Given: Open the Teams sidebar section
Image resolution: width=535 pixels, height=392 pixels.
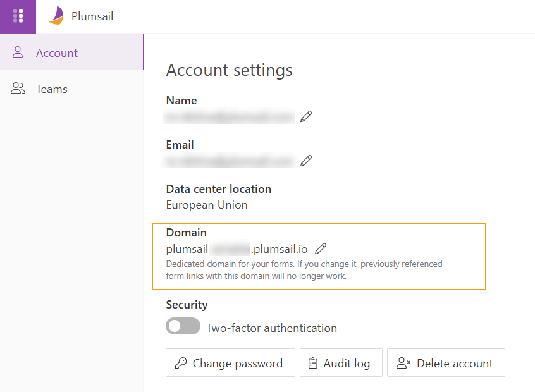Looking at the screenshot, I should 52,89.
